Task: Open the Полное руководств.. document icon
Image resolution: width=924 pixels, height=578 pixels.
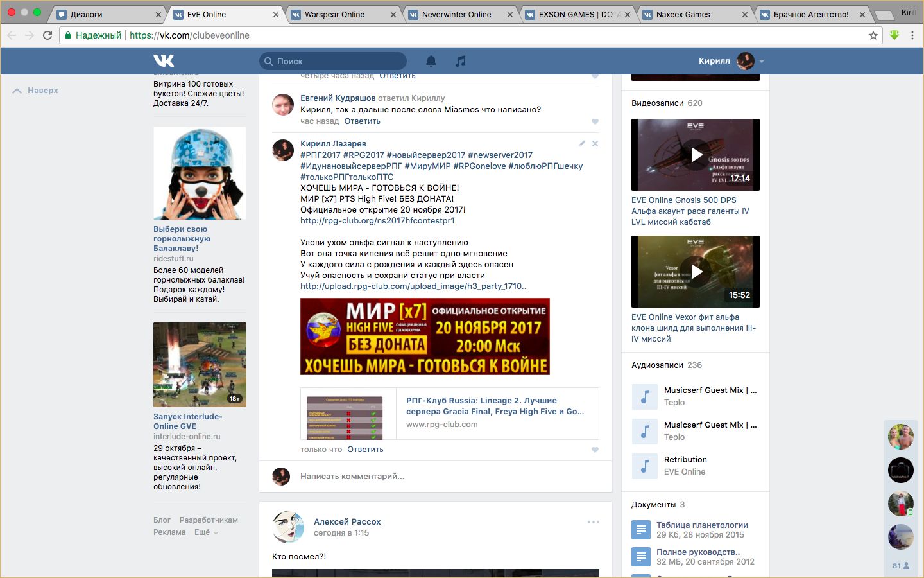Action: pyautogui.click(x=640, y=557)
